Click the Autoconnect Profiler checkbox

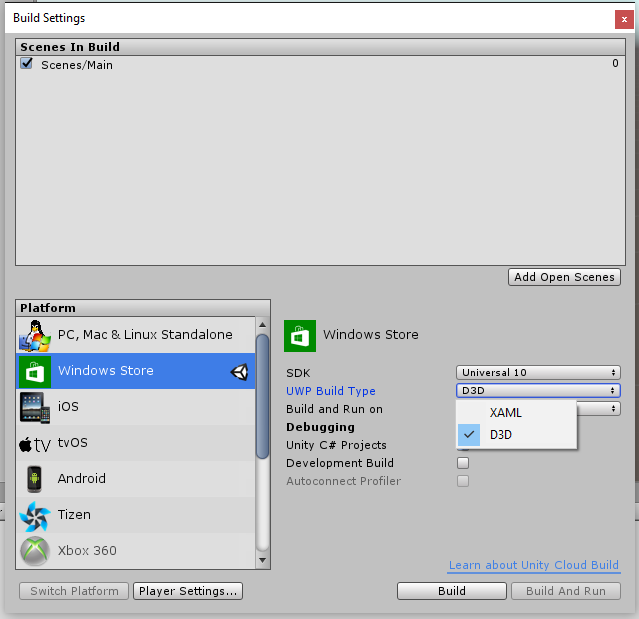(x=463, y=481)
